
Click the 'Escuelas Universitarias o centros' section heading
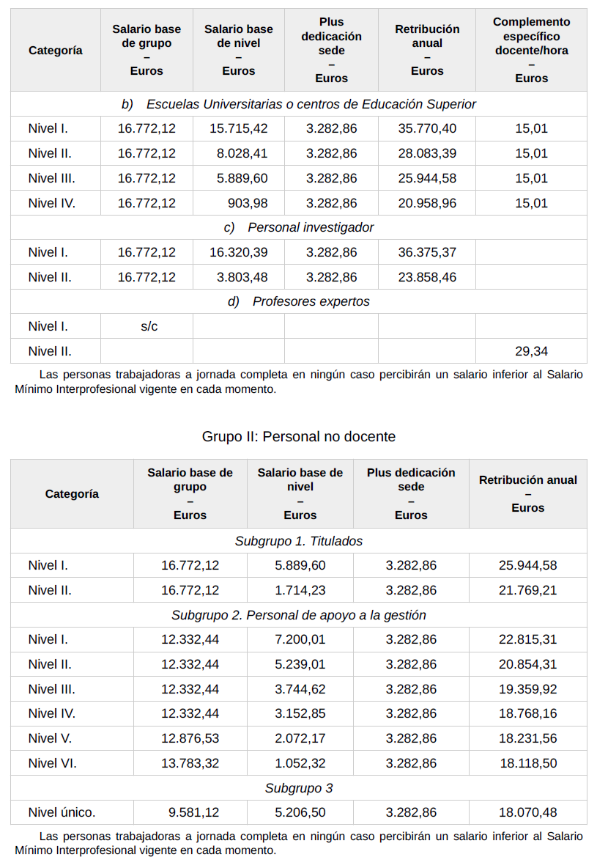[x=299, y=104]
